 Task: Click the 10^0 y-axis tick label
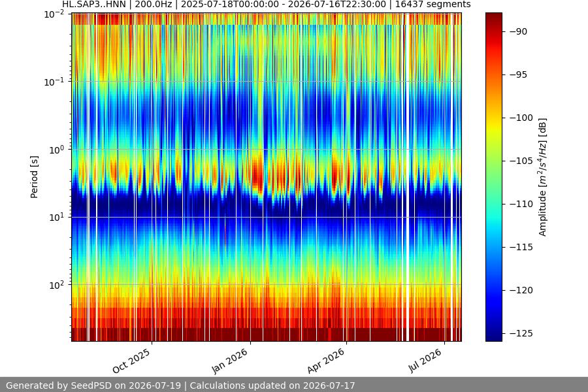[x=57, y=150]
